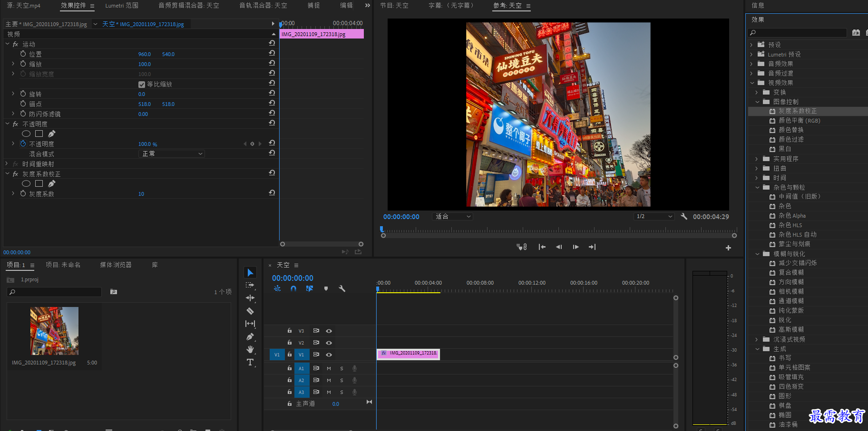Switch to 音频剪辑混合器 tab
The image size is (868, 431).
tap(189, 6)
